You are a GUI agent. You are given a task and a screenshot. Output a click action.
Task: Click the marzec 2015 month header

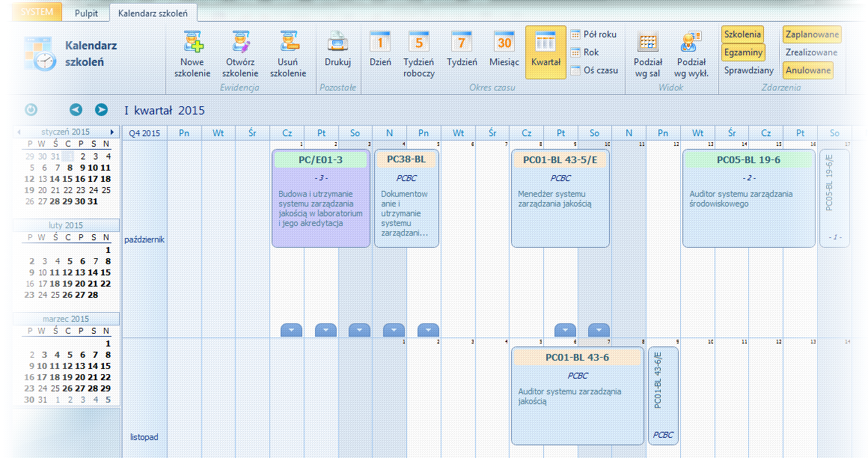click(66, 319)
